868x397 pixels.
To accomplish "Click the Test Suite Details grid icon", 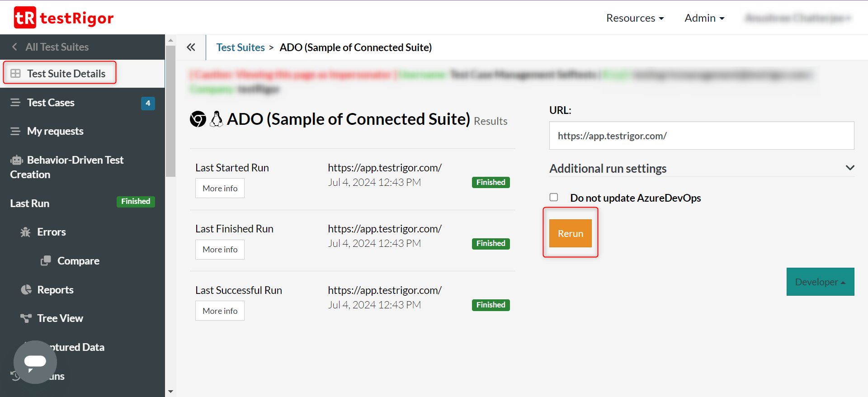I will (x=16, y=73).
